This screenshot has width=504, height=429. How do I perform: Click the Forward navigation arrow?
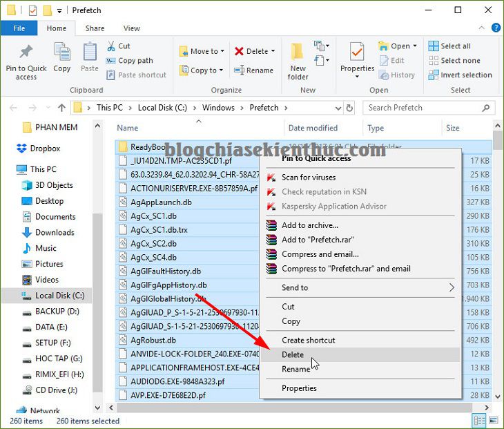(x=32, y=108)
